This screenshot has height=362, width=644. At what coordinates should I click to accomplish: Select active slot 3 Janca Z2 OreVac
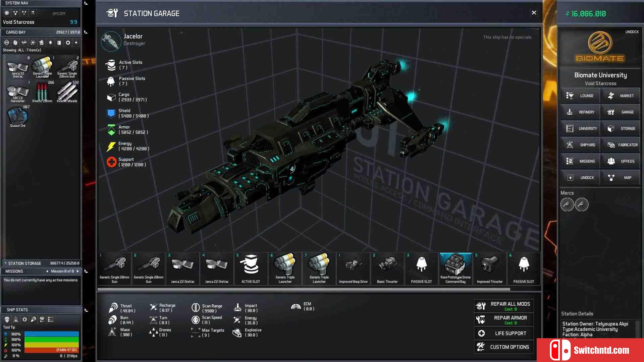click(x=183, y=268)
